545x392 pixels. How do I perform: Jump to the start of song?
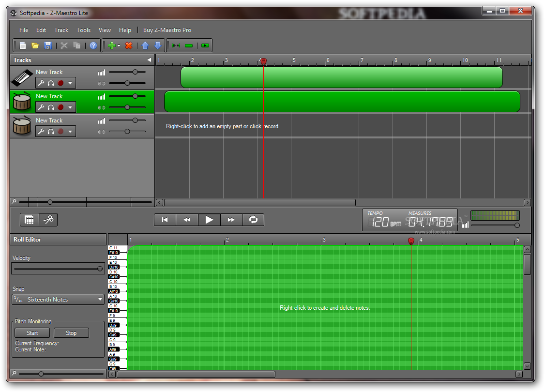(x=165, y=220)
